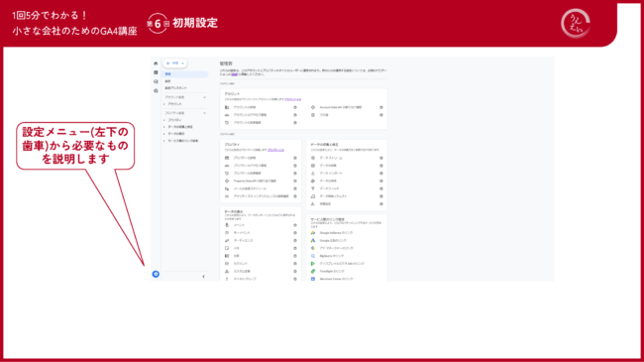Click help icon beside イベント
The image size is (644, 362).
pos(295,225)
